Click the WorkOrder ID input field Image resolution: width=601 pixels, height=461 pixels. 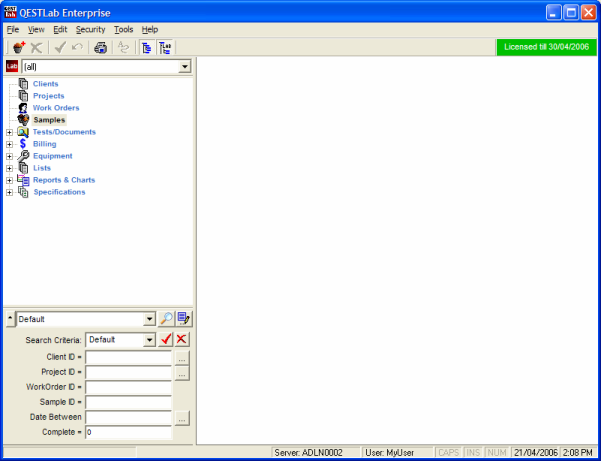128,387
